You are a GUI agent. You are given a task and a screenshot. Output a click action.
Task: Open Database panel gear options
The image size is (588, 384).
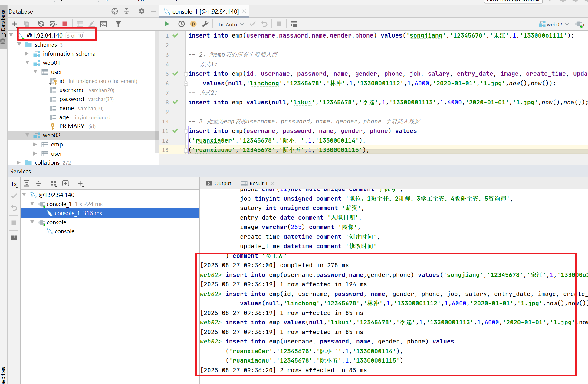click(141, 11)
